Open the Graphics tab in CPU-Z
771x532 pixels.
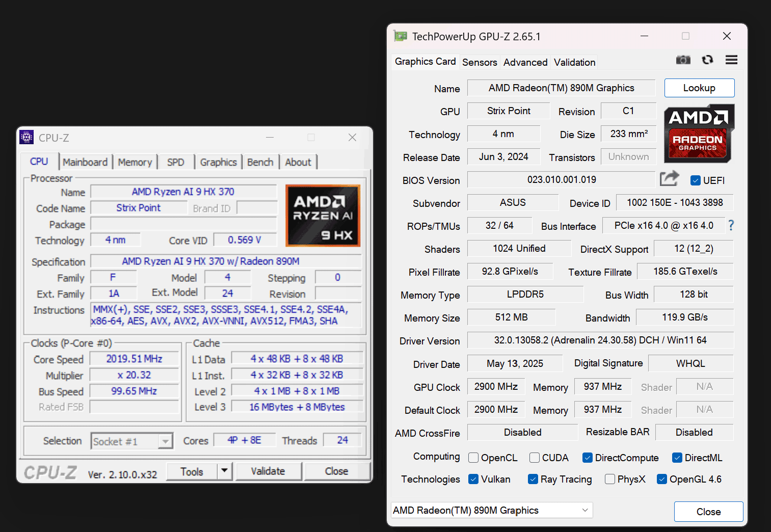219,162
